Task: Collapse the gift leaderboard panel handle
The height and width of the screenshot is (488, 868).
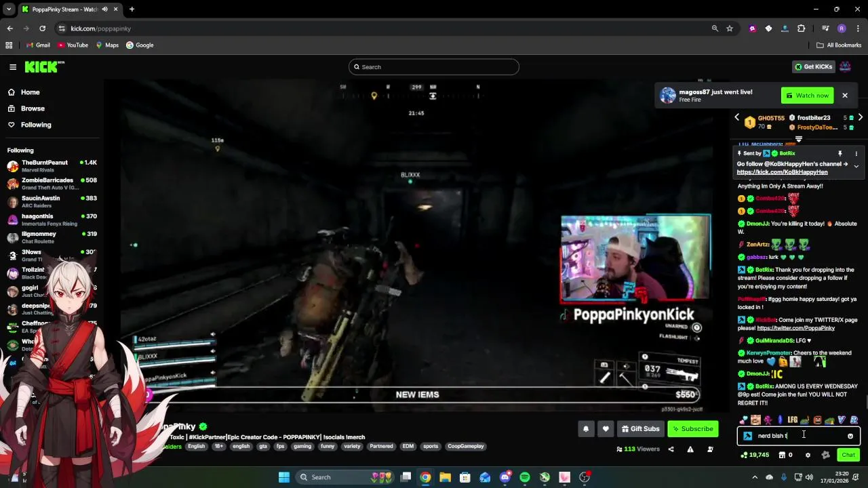Action: coord(798,139)
